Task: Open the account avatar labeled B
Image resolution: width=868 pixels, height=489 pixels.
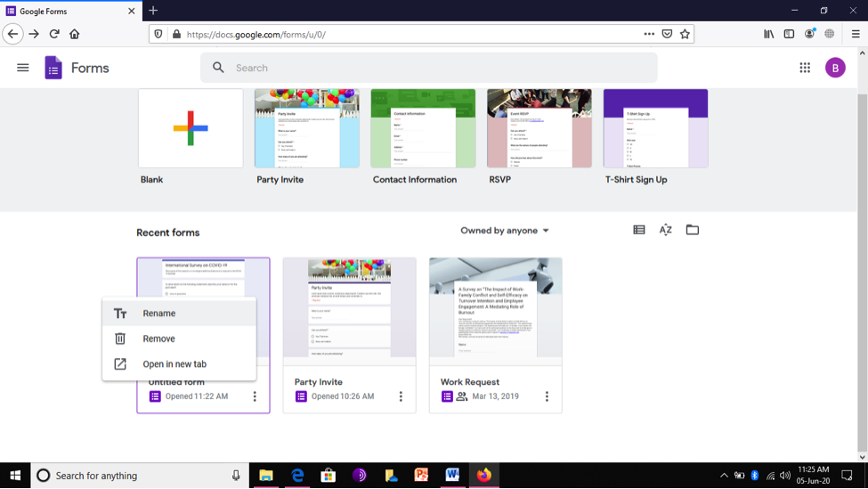Action: tap(835, 68)
